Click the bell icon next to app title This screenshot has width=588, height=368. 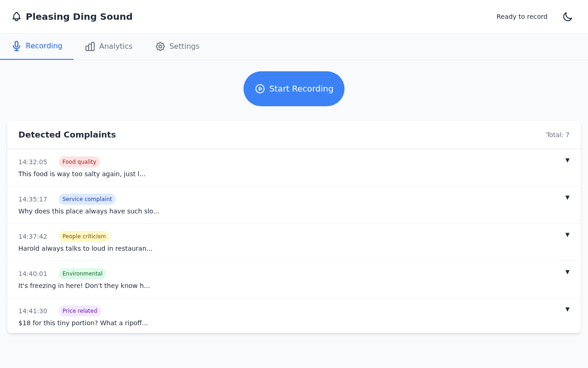point(17,17)
